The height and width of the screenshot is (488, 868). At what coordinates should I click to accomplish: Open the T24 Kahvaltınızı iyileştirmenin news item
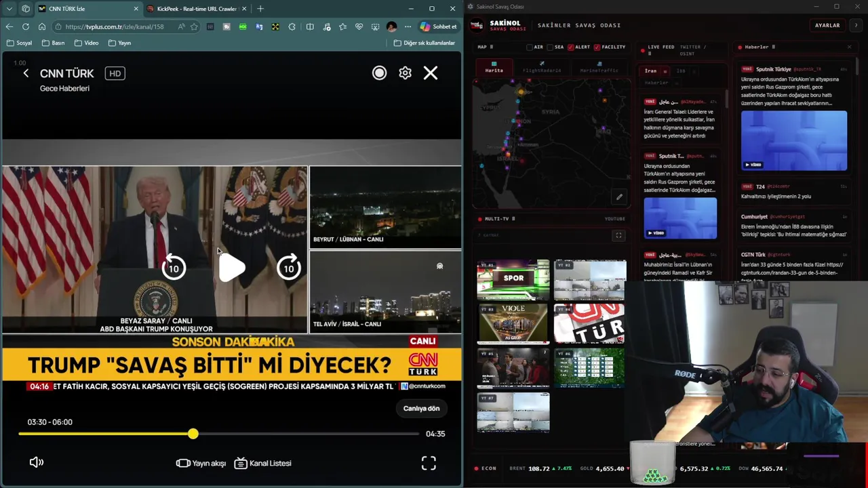(x=793, y=191)
